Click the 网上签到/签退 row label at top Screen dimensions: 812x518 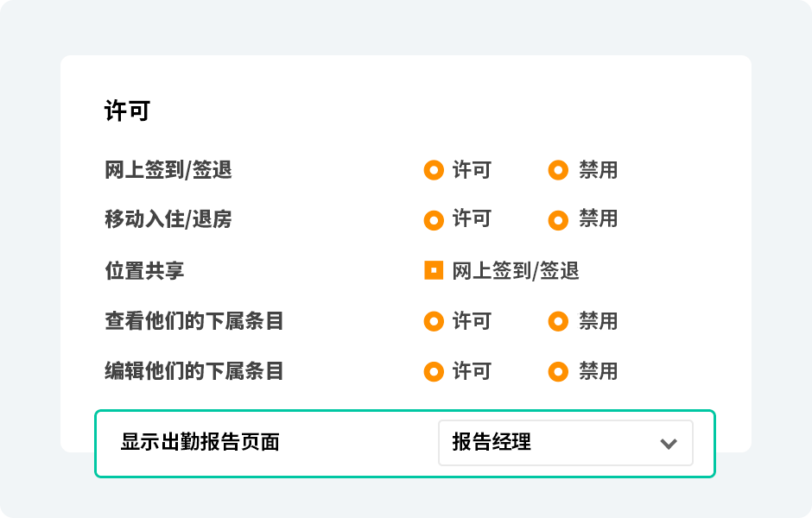[x=168, y=171]
